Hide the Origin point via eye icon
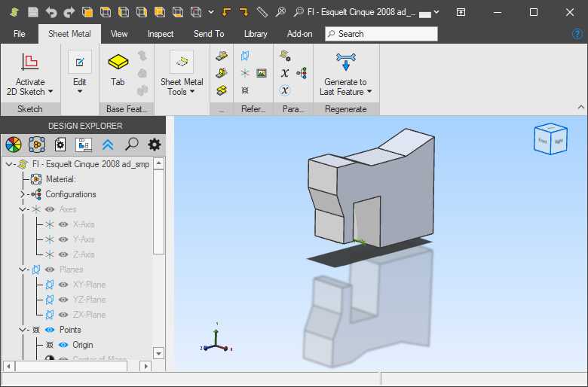Screen dimensions: 588x387 pos(63,345)
